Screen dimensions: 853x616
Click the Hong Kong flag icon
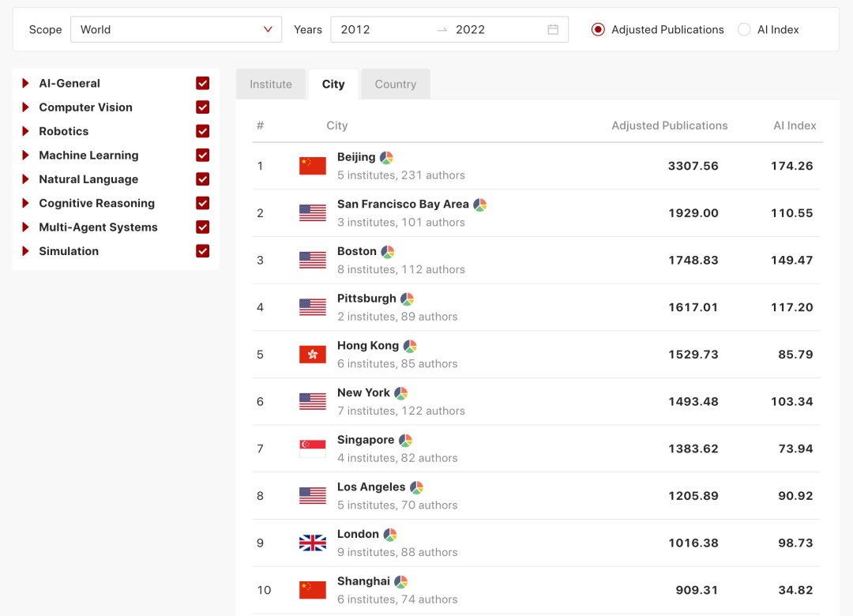tap(313, 355)
